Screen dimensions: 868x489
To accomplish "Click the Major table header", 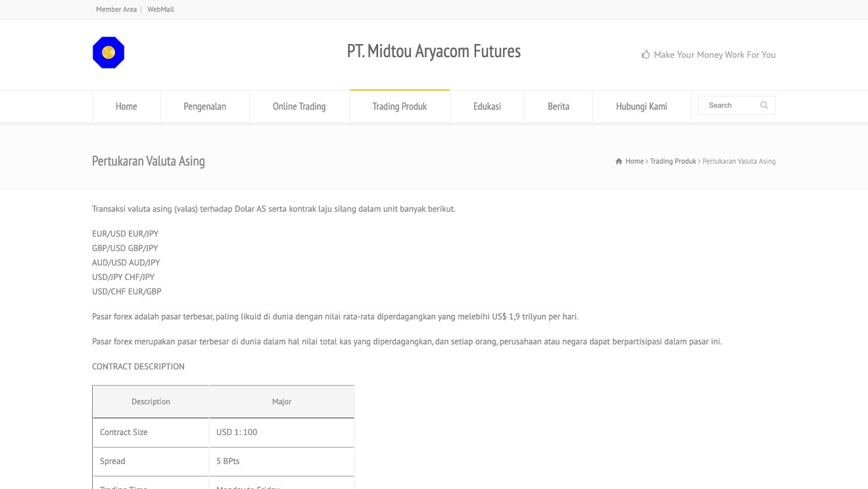I will 281,402.
